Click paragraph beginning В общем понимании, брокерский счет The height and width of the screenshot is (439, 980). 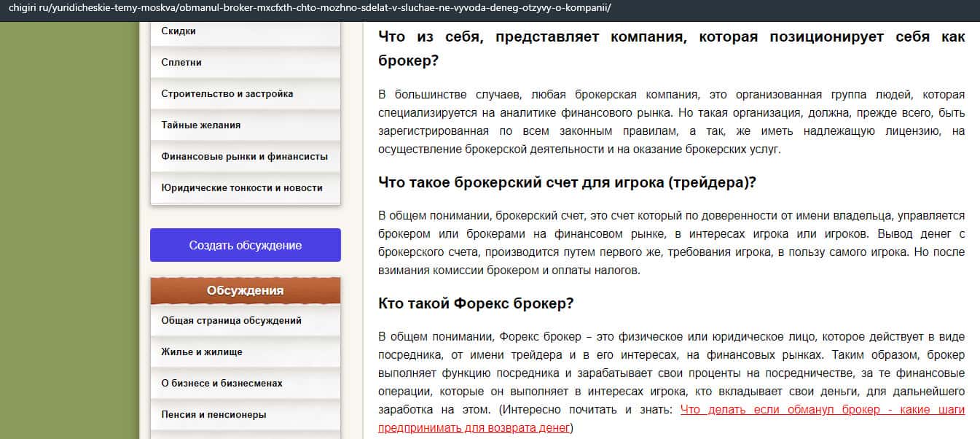[671, 243]
